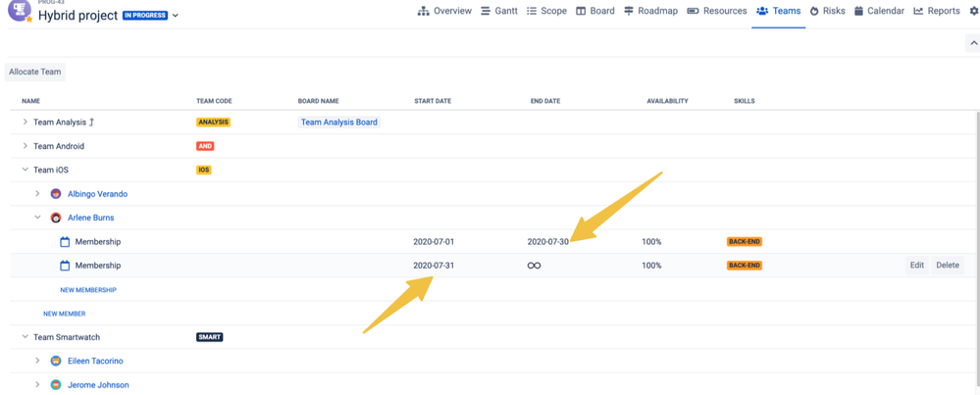Click the SMART team code badge
The height and width of the screenshot is (395, 980).
(x=209, y=337)
